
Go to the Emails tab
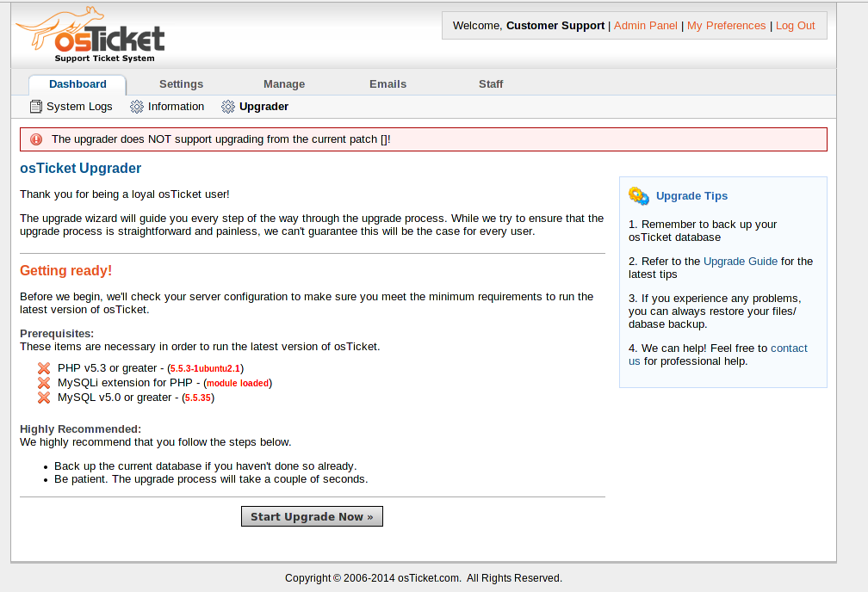click(387, 84)
